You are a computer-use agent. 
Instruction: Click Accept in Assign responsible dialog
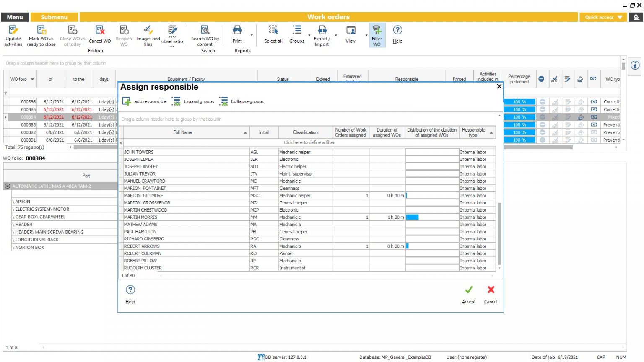(x=469, y=290)
